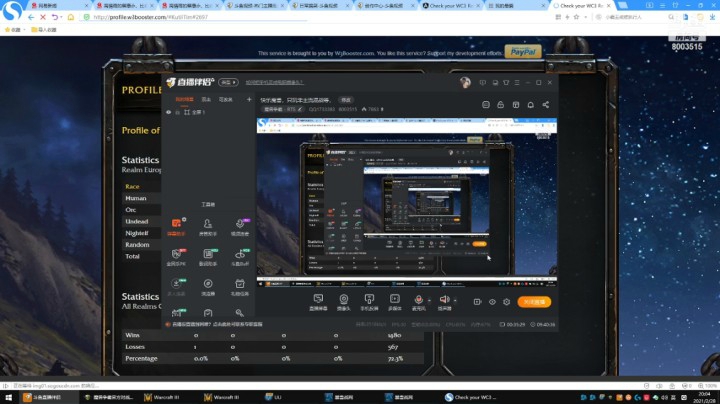The height and width of the screenshot is (404, 720).
Task: Open the tool with the purple badge
Action: (x=240, y=227)
